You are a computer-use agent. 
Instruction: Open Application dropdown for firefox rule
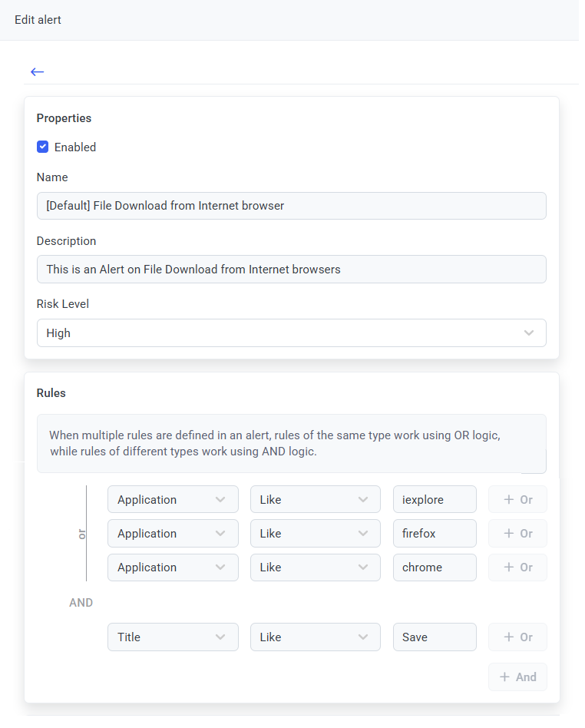click(173, 534)
